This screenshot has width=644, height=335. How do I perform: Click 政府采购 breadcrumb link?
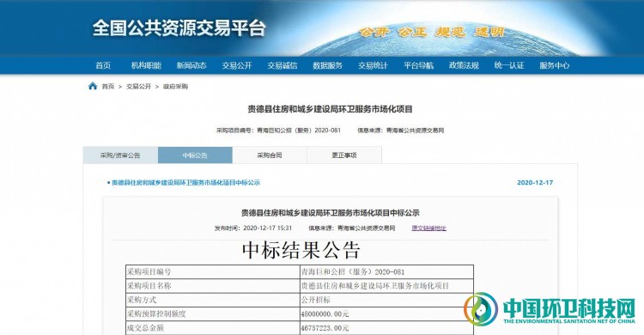pyautogui.click(x=175, y=86)
